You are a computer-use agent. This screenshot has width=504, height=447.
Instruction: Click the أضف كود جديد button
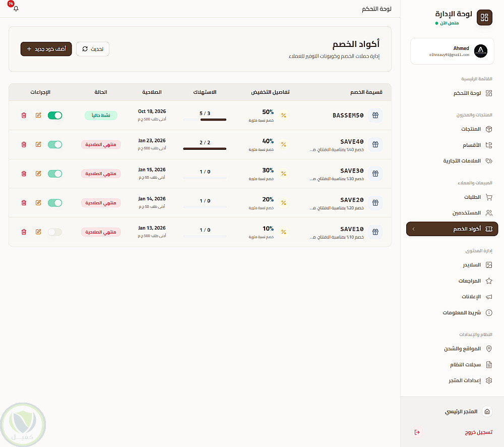pyautogui.click(x=46, y=49)
